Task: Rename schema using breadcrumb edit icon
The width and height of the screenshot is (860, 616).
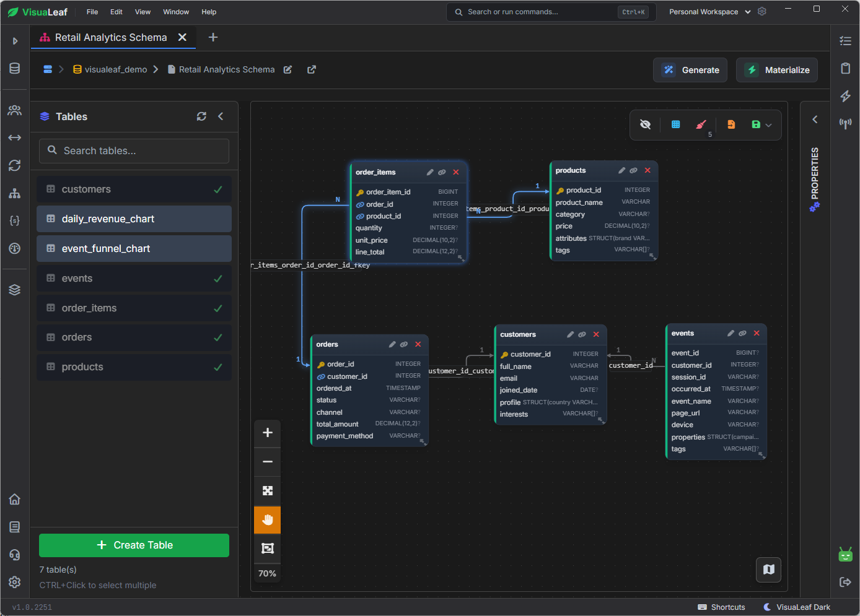Action: (x=287, y=69)
